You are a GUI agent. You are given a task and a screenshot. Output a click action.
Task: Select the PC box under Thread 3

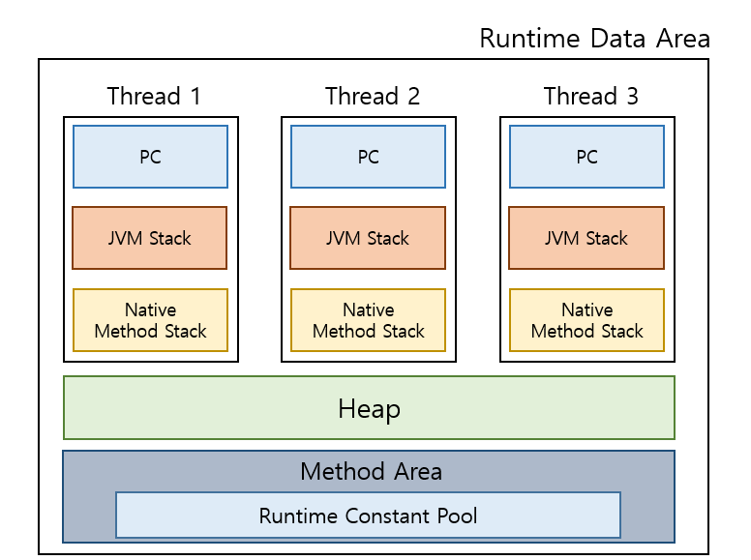click(x=586, y=157)
